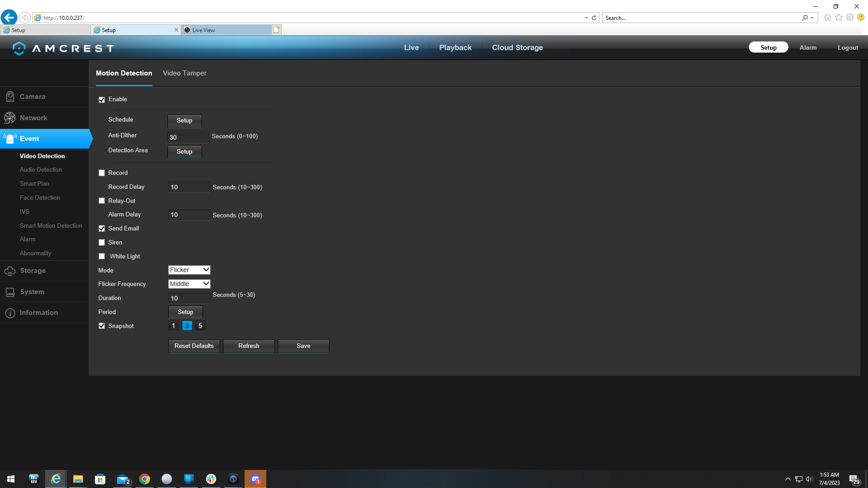Open Cloud Storage in top menu

[x=517, y=47]
